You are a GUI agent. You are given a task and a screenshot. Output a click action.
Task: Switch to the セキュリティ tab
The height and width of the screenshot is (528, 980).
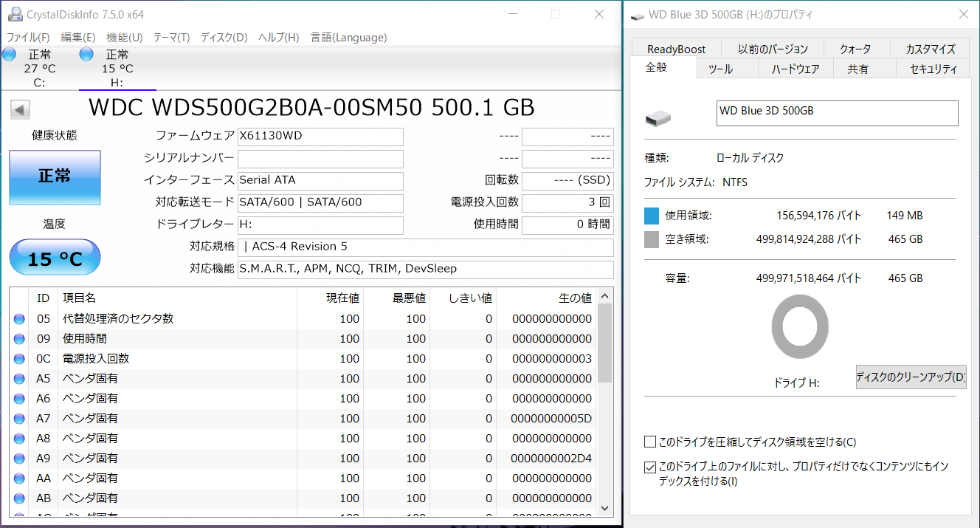934,69
